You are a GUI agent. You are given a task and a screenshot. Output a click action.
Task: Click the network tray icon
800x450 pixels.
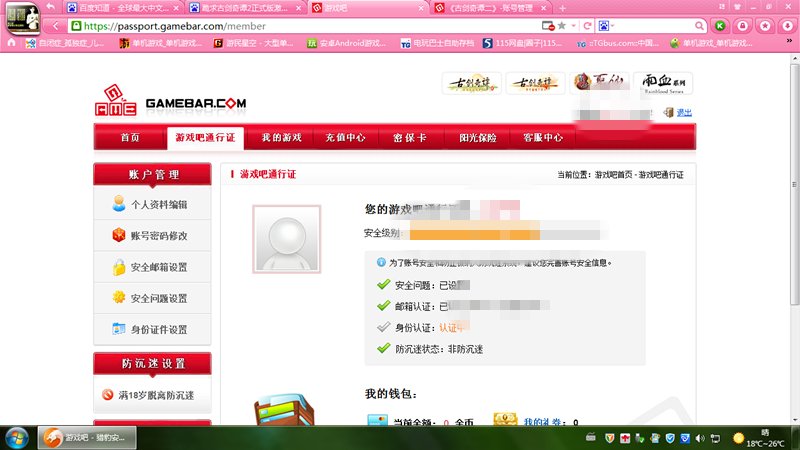point(715,438)
